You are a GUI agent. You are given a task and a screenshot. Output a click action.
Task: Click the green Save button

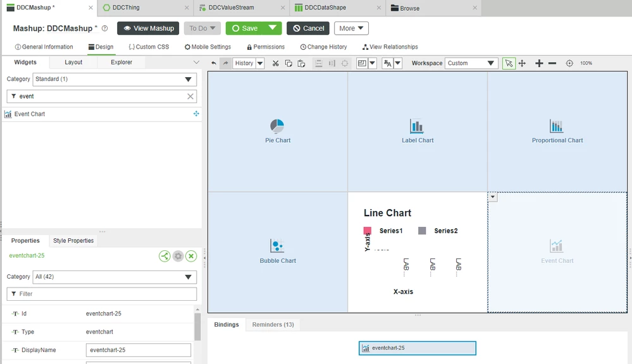click(245, 28)
